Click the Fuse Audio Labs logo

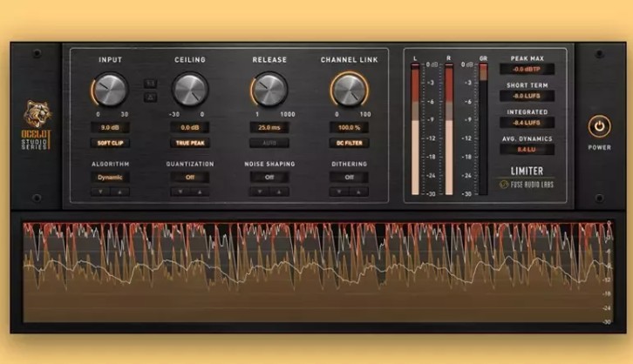(x=527, y=185)
